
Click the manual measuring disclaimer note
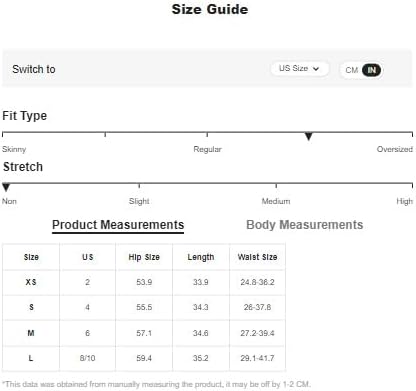156,384
